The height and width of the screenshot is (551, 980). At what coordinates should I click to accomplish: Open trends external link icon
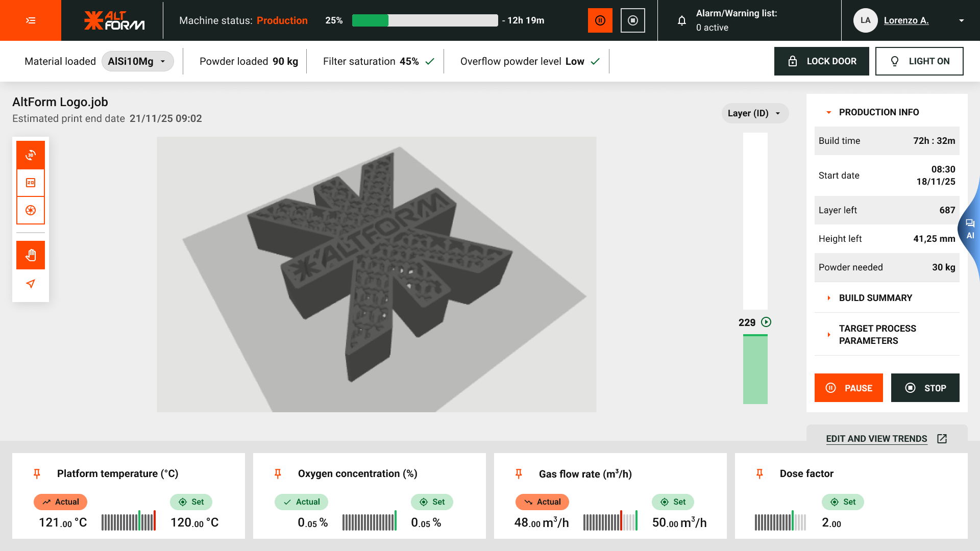point(942,439)
